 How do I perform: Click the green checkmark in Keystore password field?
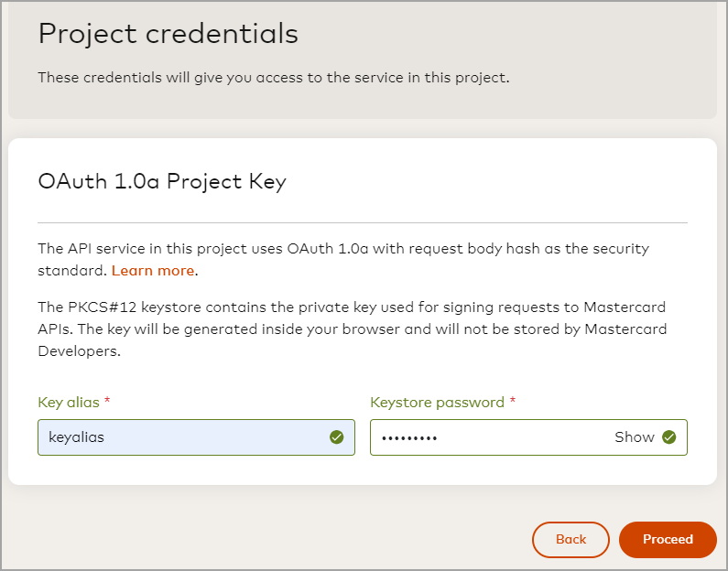click(669, 437)
